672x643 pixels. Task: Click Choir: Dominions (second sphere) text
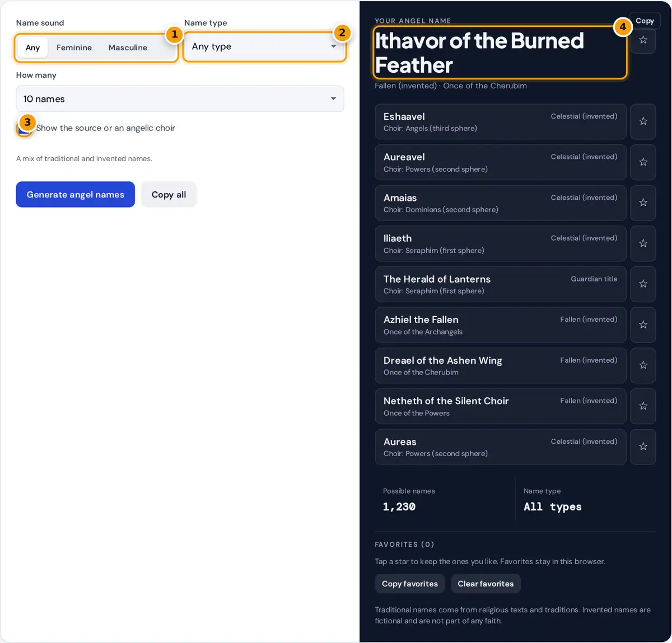coord(441,210)
